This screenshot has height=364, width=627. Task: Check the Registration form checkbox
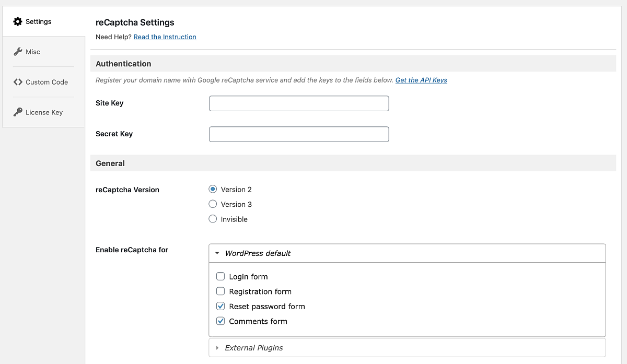click(220, 291)
